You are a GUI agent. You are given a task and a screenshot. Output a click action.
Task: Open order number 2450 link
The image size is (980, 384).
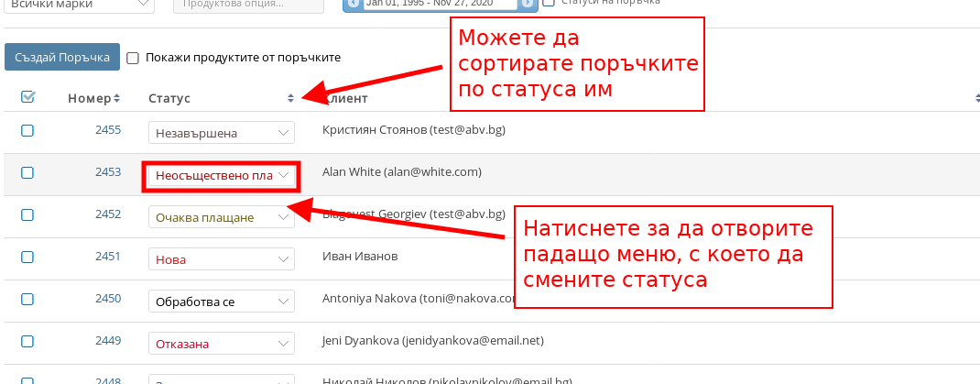108,298
